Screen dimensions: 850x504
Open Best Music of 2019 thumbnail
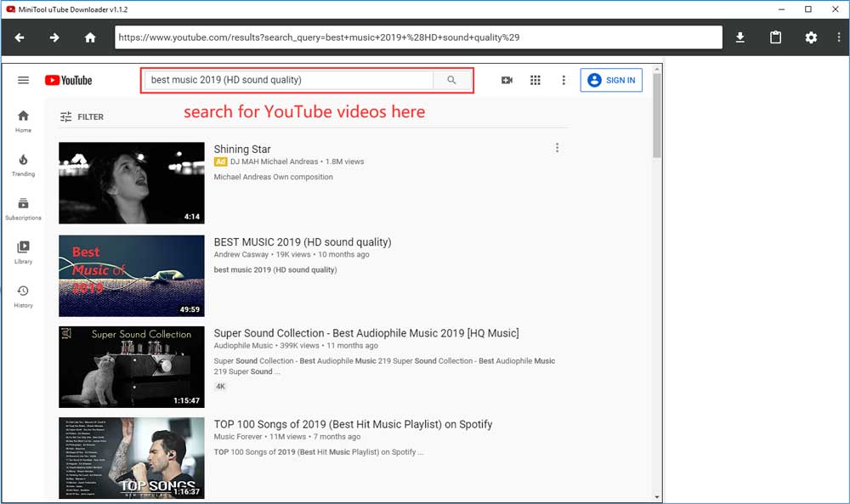132,276
